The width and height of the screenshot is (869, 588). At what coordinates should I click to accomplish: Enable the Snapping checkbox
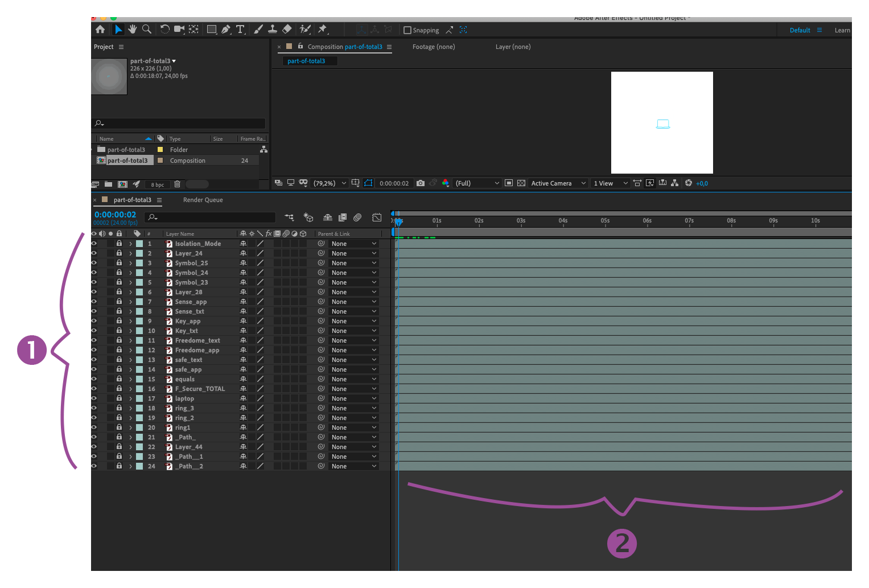407,30
